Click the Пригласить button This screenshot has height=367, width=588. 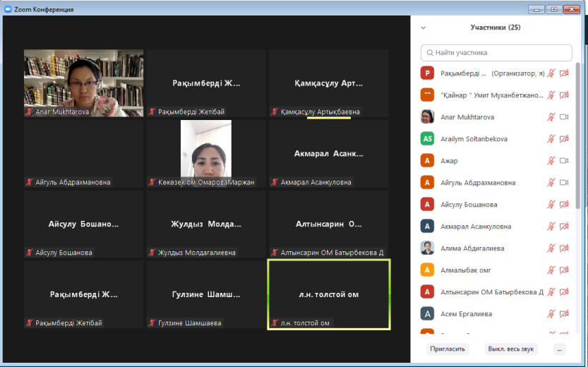coord(448,349)
